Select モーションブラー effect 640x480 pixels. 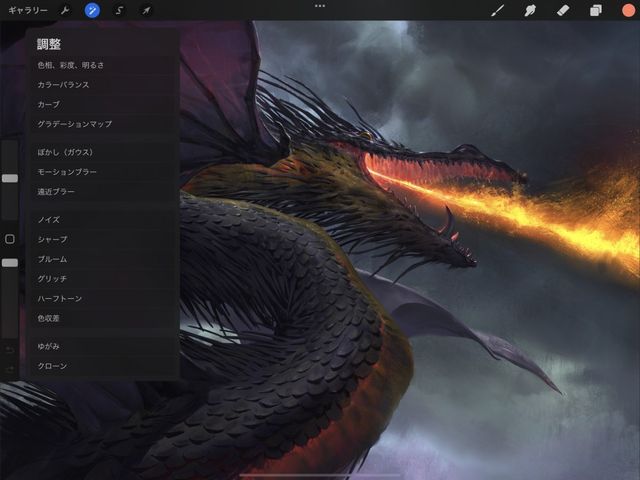click(104, 172)
